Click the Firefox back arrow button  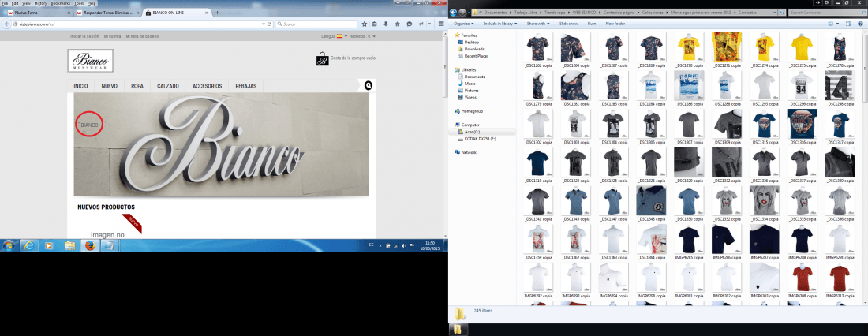[x=6, y=24]
